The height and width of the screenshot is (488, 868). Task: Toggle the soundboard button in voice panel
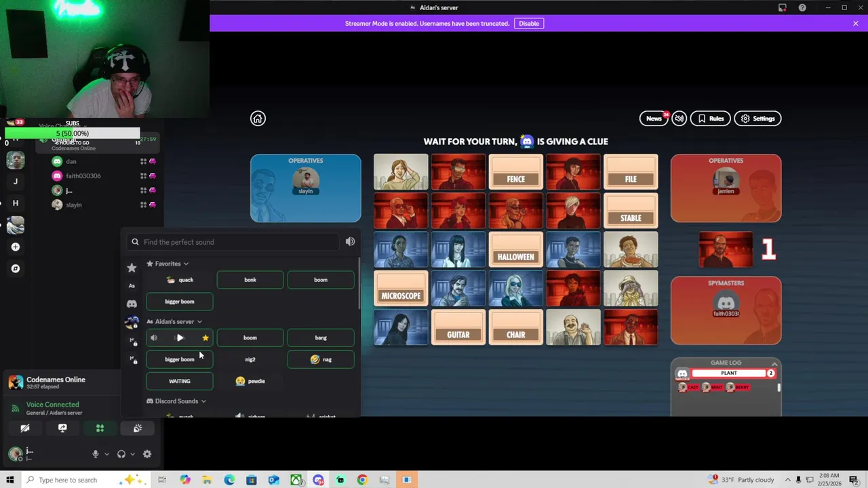click(138, 428)
